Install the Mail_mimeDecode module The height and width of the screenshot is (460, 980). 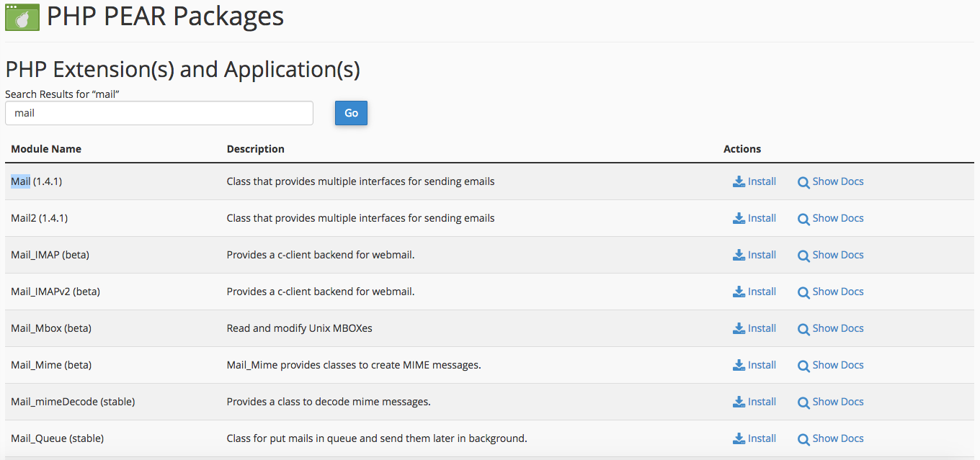click(x=754, y=402)
